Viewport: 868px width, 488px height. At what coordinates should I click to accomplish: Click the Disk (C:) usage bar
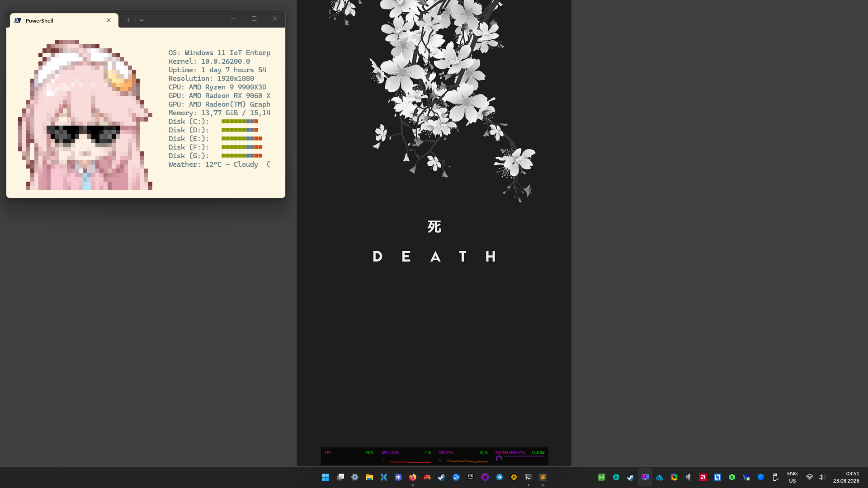point(240,122)
